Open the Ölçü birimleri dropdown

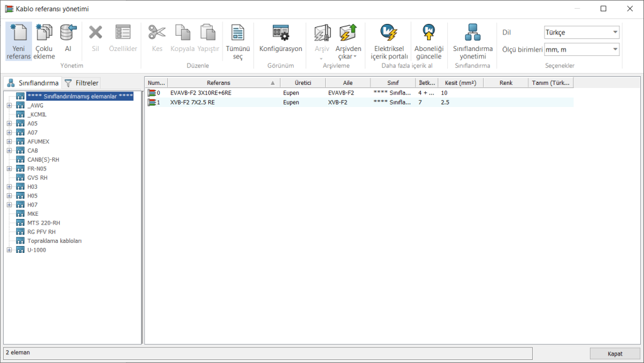(x=581, y=50)
